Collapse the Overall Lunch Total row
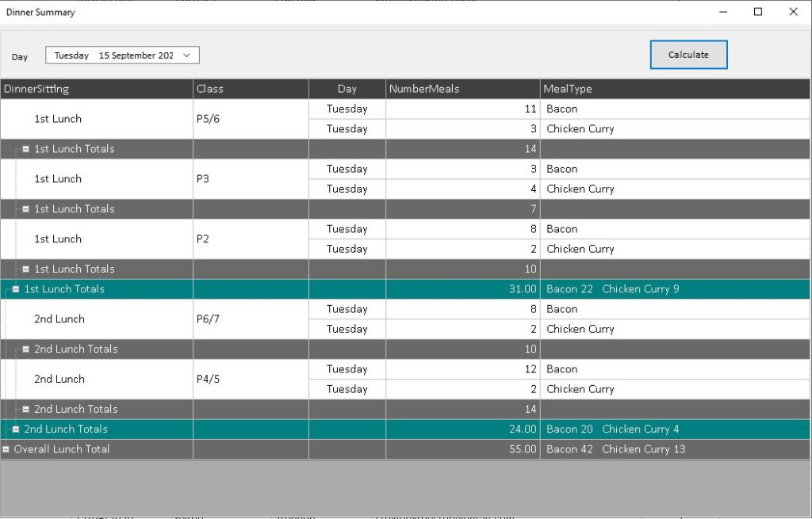 6,449
